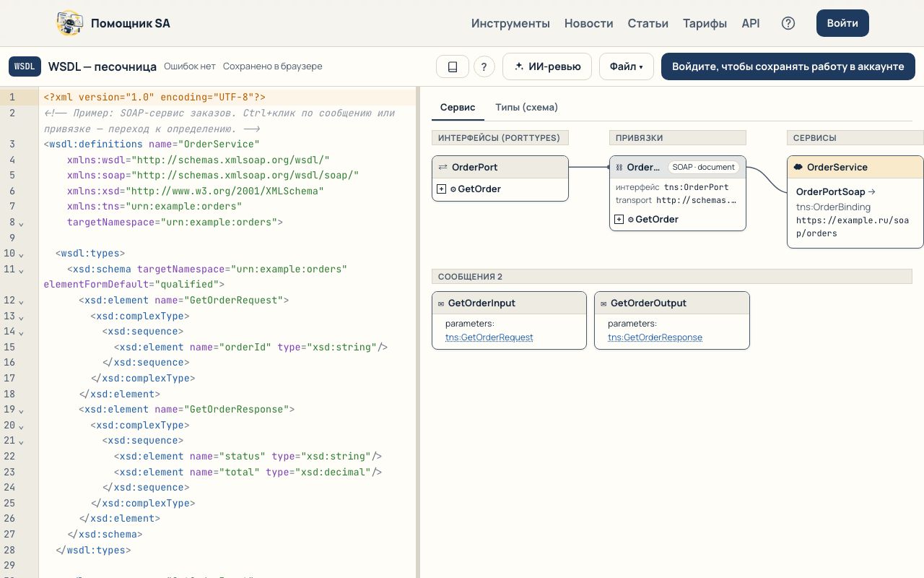The width and height of the screenshot is (924, 578).
Task: Click the sandbox help question mark button
Action: 484,66
